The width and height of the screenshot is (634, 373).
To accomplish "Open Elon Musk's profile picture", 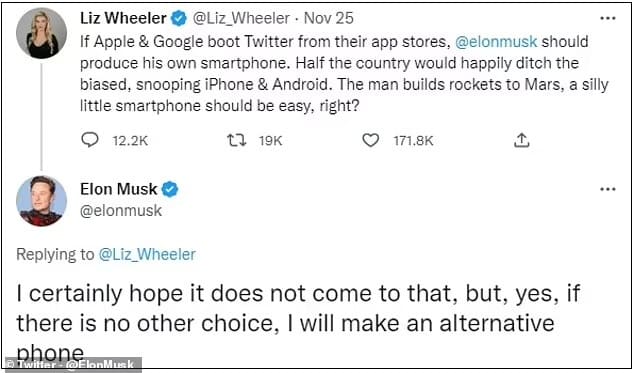I will pyautogui.click(x=41, y=201).
